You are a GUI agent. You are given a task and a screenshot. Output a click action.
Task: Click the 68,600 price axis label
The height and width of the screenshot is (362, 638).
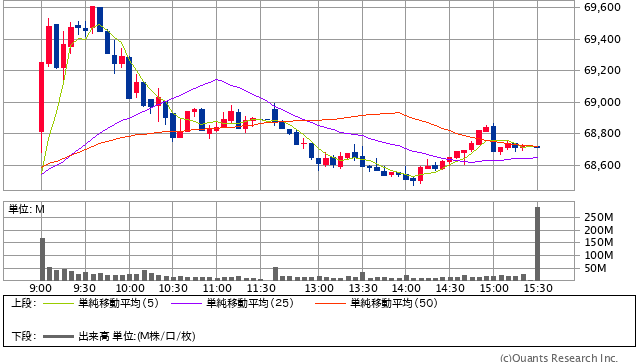click(602, 165)
